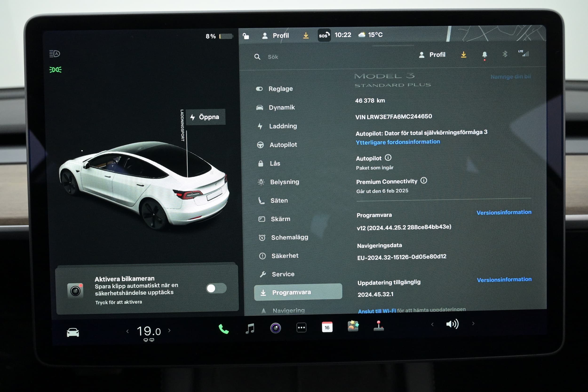Tap the dashcam icon in the Aktivera bilkameran card
Image resolution: width=588 pixels, height=392 pixels.
tap(75, 290)
